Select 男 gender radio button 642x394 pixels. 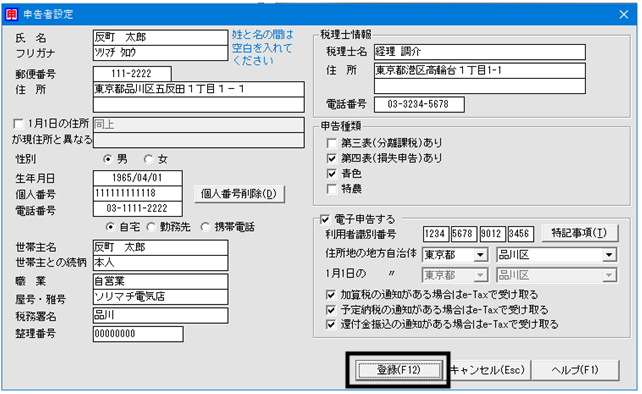click(108, 159)
